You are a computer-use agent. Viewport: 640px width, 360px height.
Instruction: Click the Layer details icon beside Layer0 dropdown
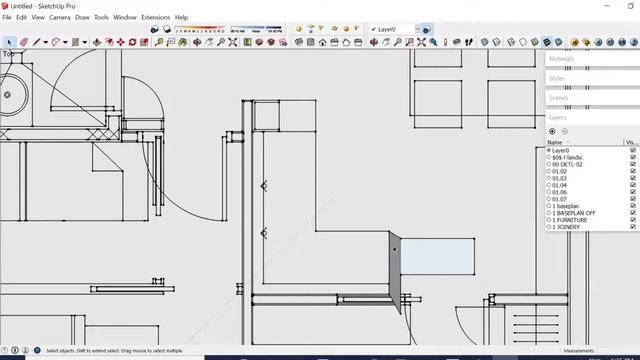427,29
